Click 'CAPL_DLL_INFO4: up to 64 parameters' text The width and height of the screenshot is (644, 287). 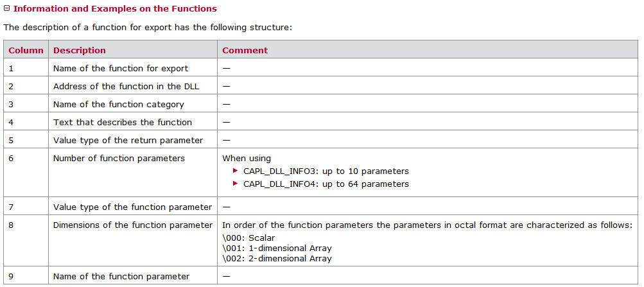pyautogui.click(x=326, y=184)
